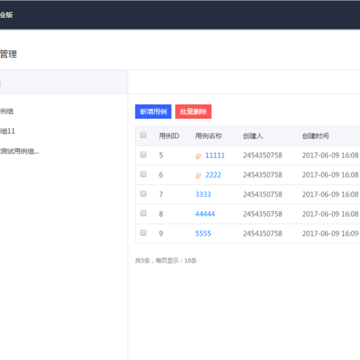Viewport: 360px width, 360px height.
Task: Click the 用例ID column header
Action: tap(169, 136)
